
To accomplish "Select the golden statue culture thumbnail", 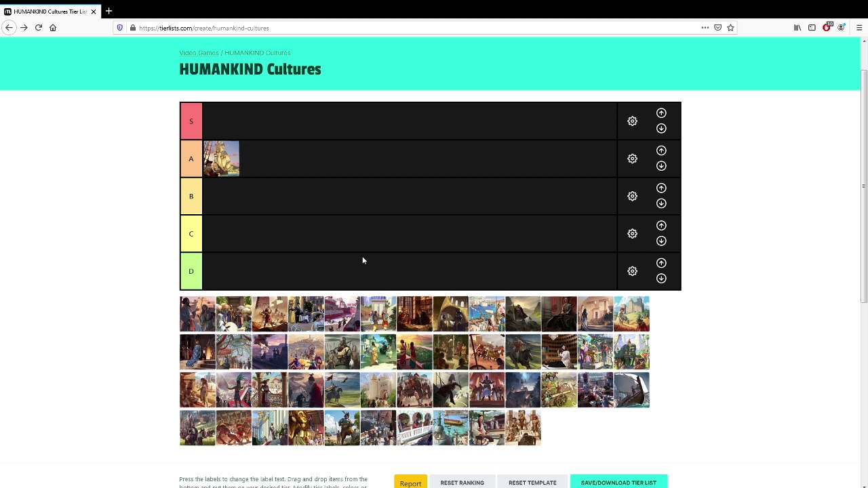I will pos(306,428).
